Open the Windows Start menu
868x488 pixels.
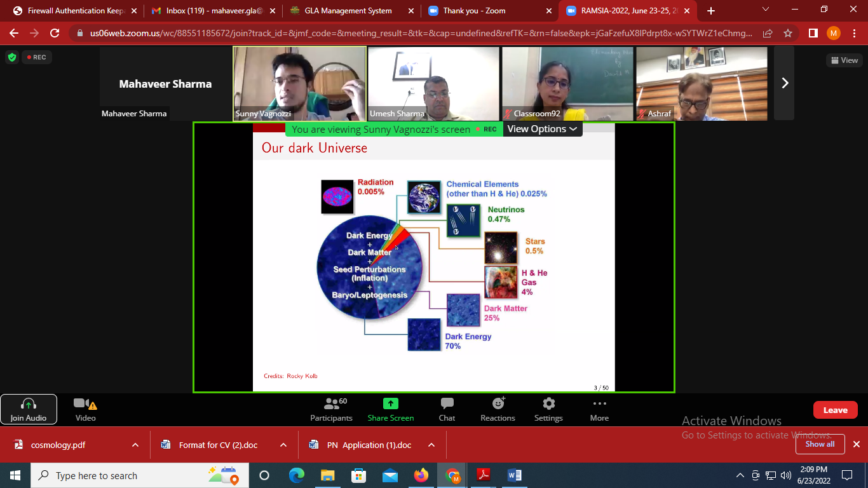pos(15,475)
